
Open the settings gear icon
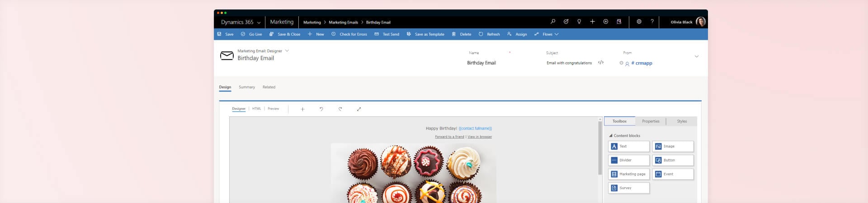click(x=639, y=22)
